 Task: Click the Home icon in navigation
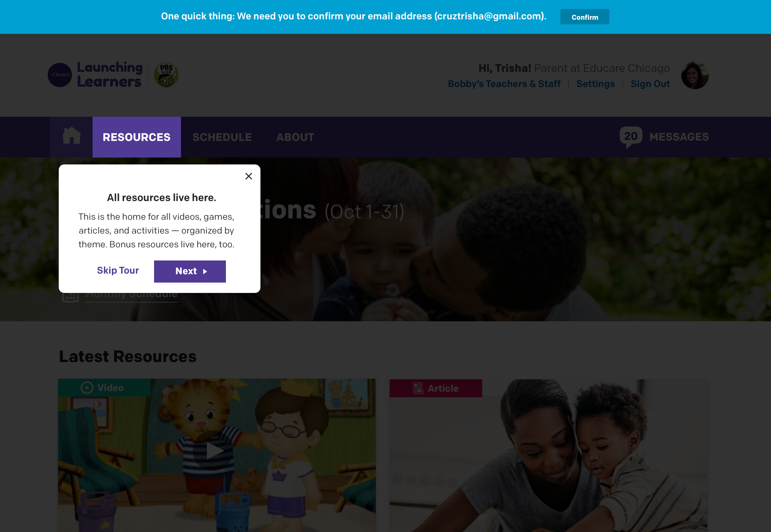(x=71, y=137)
